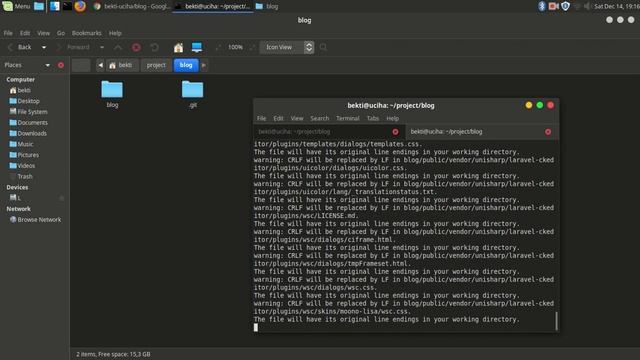Open the terminal Search menu
The image size is (640, 360).
tap(320, 118)
